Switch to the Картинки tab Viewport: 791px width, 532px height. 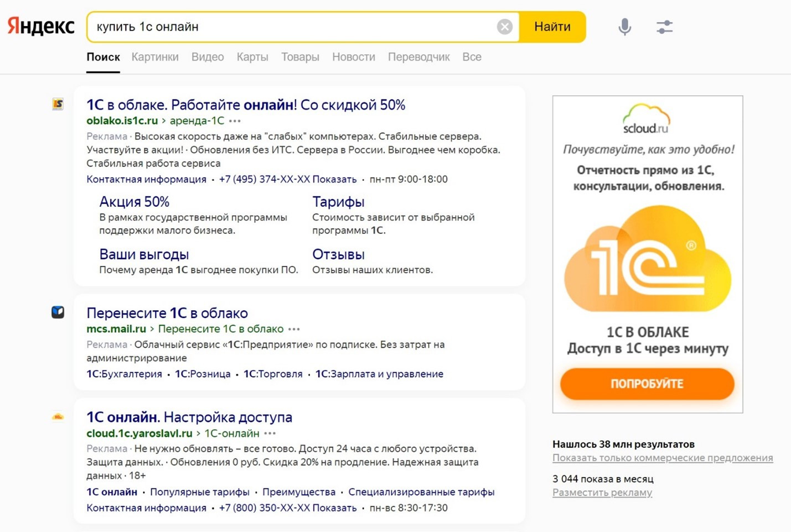coord(155,57)
